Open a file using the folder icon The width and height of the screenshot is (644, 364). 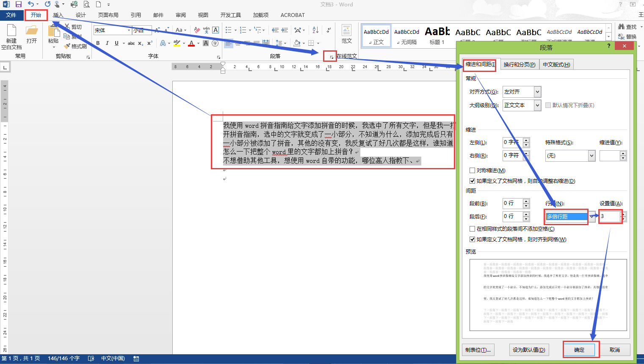tap(32, 34)
